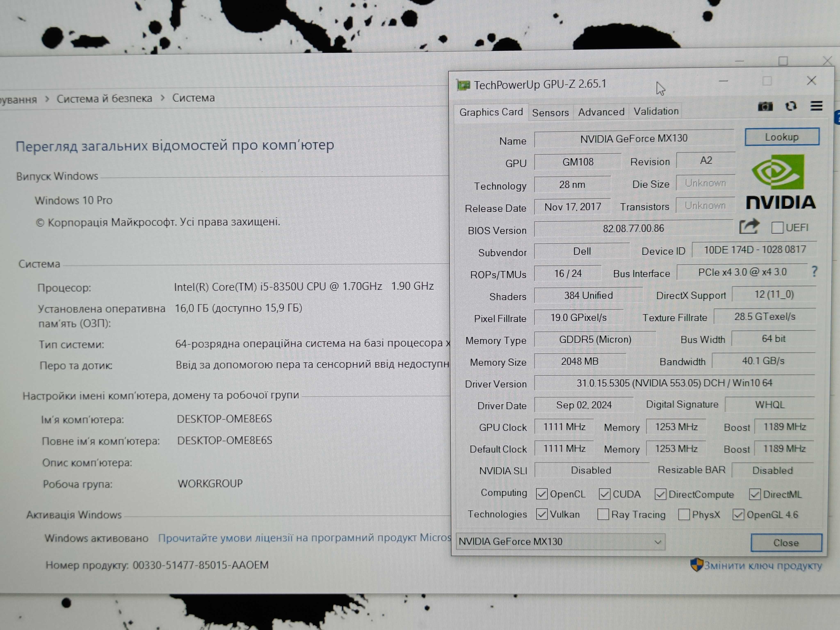Click the BIOS Version field
The image size is (840, 630).
tap(633, 229)
